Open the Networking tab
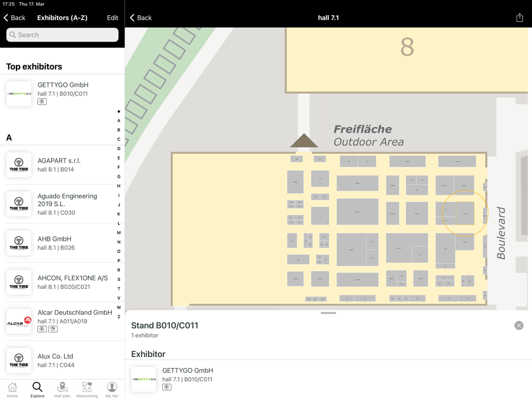The image size is (532, 399). 87,389
